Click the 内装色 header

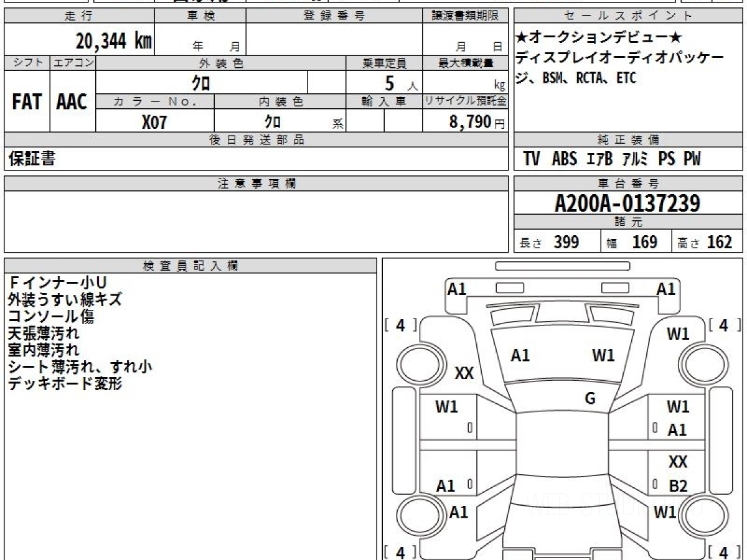(x=280, y=101)
